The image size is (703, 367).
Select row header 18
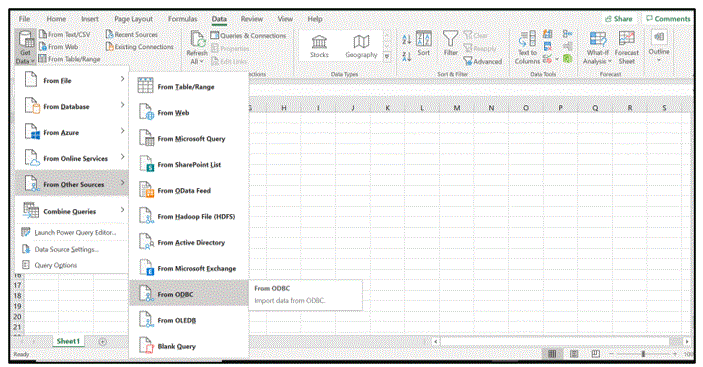tap(17, 296)
